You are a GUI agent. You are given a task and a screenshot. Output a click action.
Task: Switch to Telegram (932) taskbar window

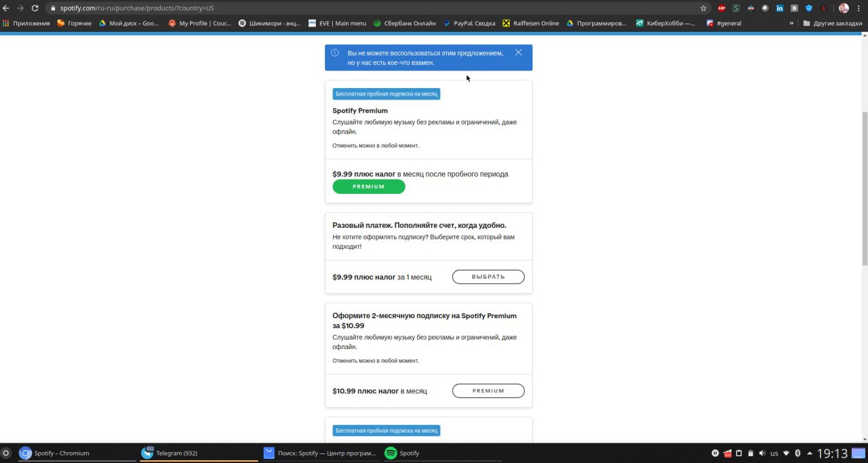click(199, 453)
